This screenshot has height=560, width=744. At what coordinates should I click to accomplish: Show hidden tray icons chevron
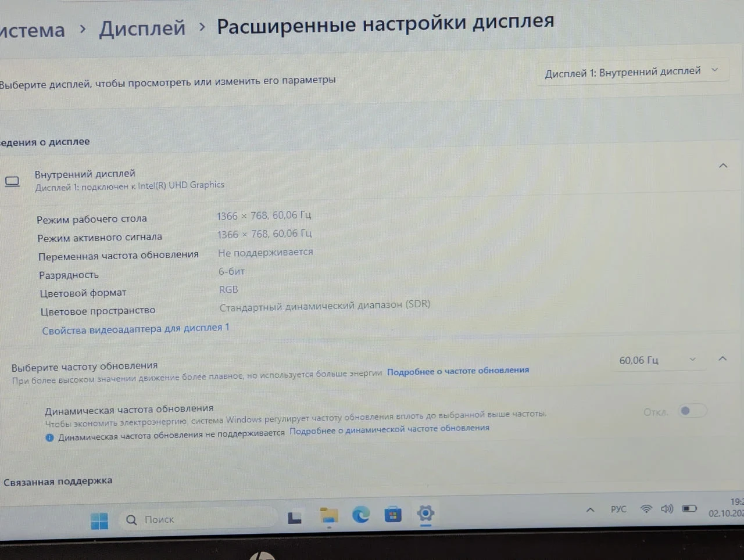coord(590,510)
